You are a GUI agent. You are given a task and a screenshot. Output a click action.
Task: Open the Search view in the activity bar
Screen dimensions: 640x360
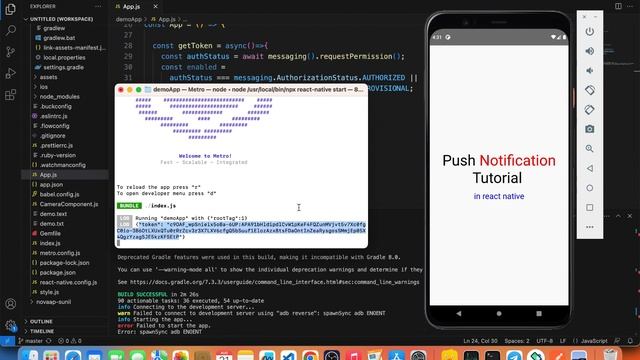[11, 30]
